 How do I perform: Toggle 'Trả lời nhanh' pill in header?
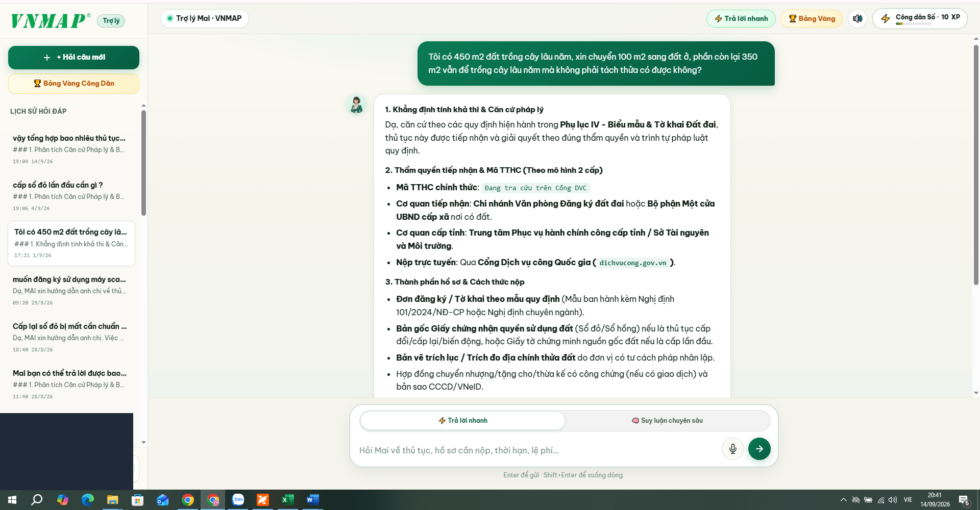pos(741,19)
